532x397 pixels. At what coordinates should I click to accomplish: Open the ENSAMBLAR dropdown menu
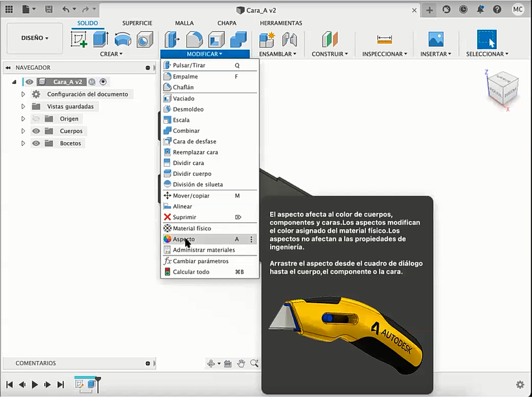[278, 54]
